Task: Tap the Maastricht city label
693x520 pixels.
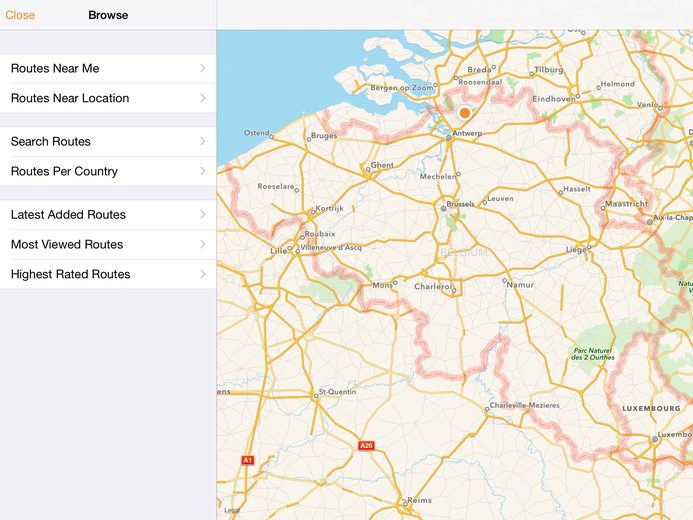Action: 626,204
